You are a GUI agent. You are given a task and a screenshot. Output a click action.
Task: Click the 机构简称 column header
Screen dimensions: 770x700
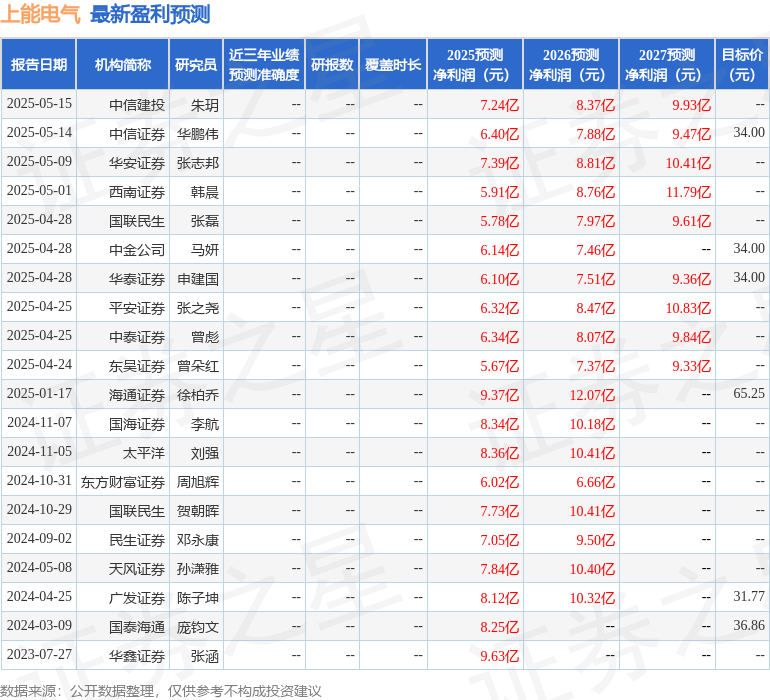[122, 65]
